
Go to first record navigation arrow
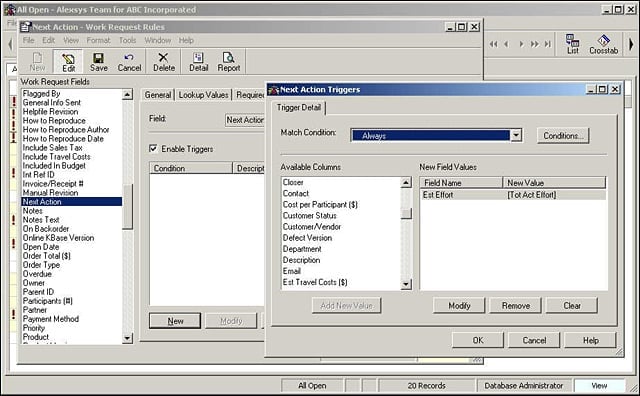point(493,44)
